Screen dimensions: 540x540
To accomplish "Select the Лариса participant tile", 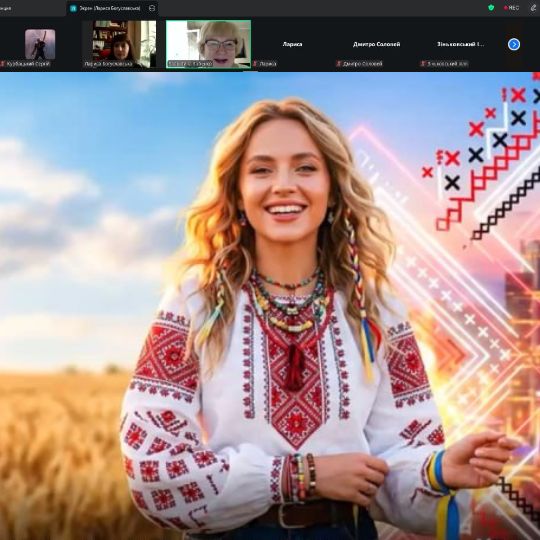I will (292, 44).
